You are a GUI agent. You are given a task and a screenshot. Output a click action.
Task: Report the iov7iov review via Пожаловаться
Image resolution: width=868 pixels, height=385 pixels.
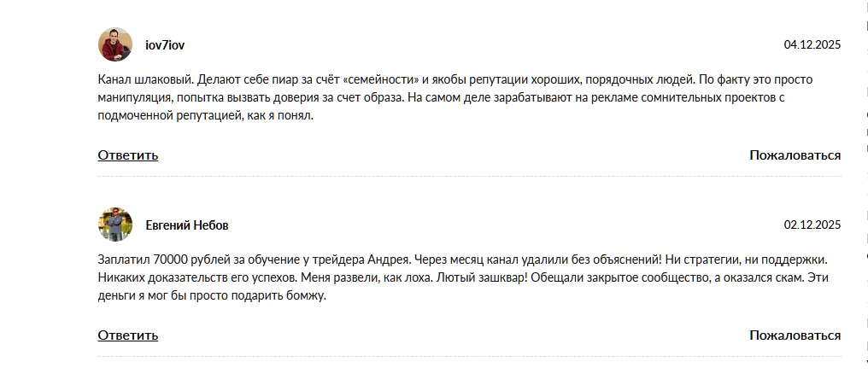coord(795,155)
